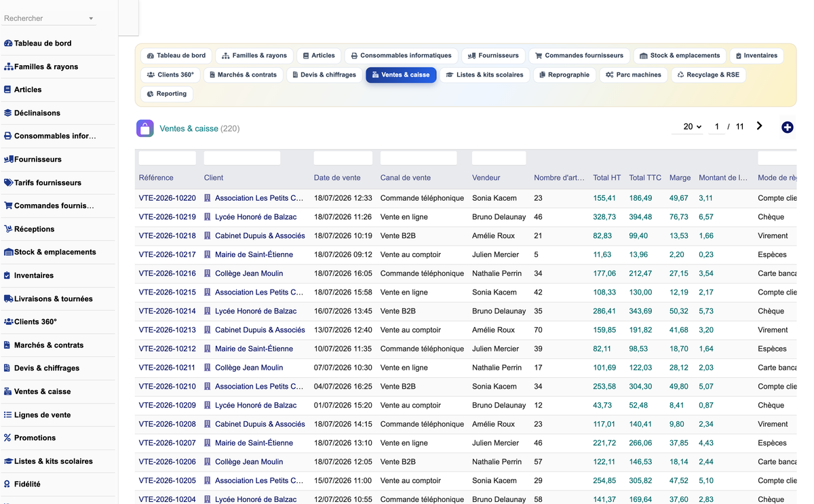Click the Inventaires clipboard icon in sidebar

point(7,275)
